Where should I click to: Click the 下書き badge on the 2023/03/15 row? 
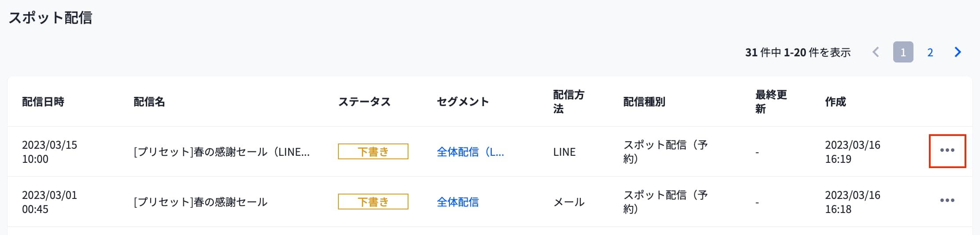[x=373, y=152]
